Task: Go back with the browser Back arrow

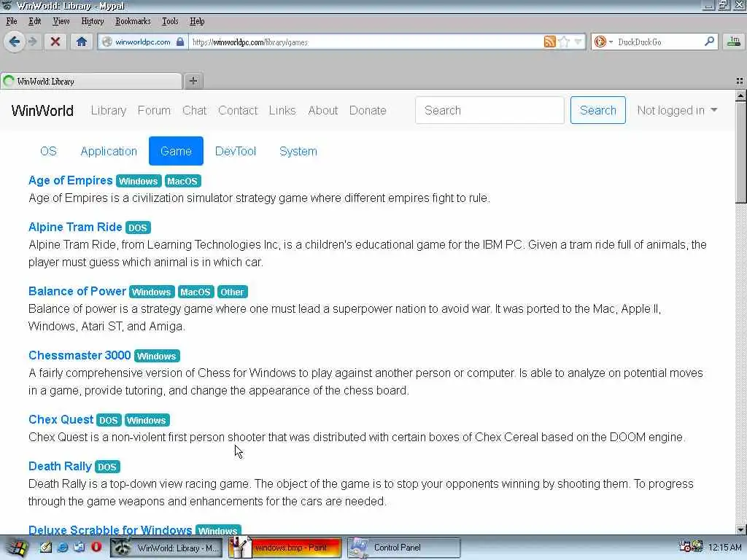Action: coord(15,42)
